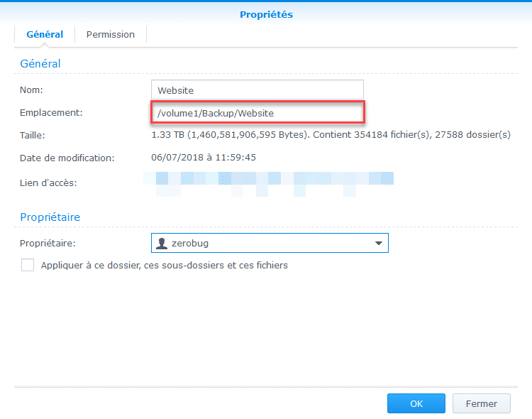
Task: Click the 'Appliquer à ce dossier' checkbox label
Action: pos(164,266)
